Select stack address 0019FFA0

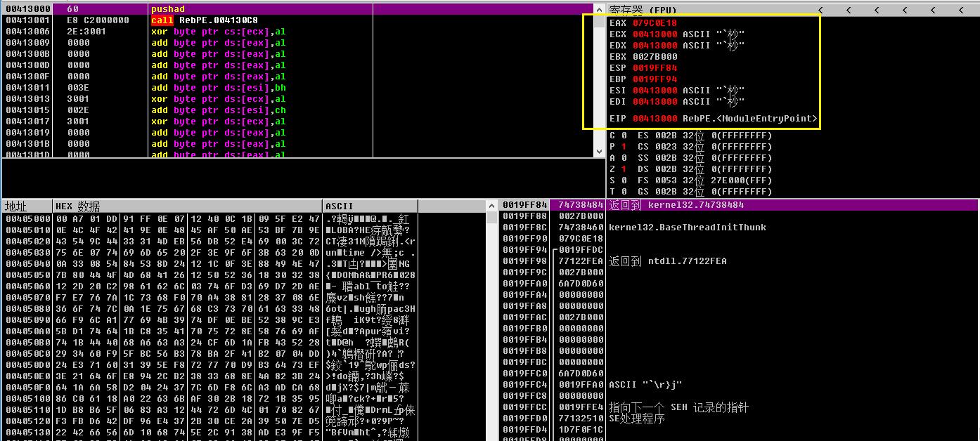(524, 284)
